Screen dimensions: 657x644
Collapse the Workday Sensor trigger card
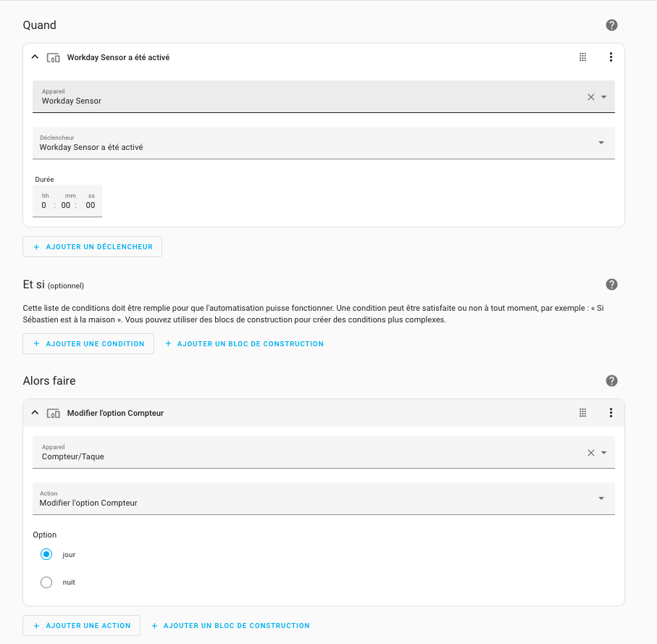click(35, 57)
